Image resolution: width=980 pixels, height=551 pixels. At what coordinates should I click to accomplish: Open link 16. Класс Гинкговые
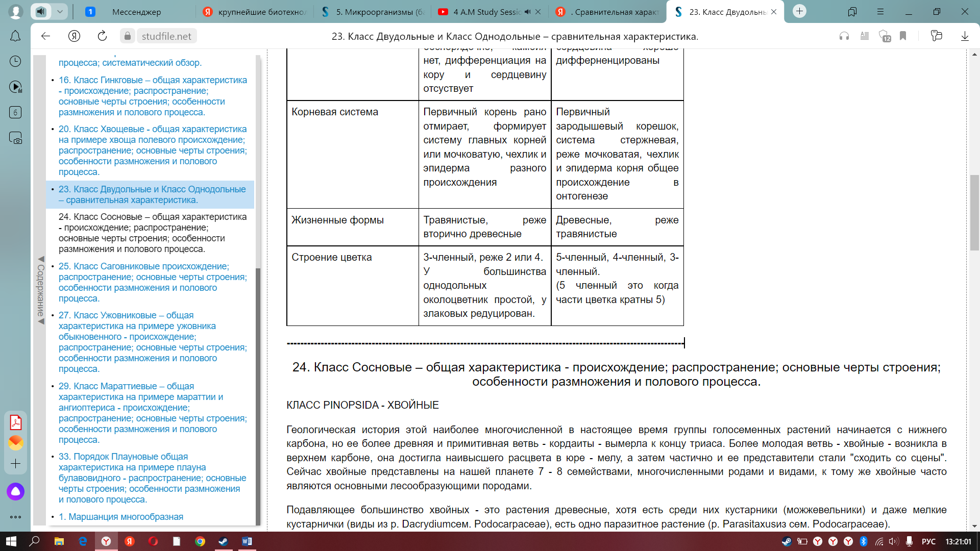point(153,96)
